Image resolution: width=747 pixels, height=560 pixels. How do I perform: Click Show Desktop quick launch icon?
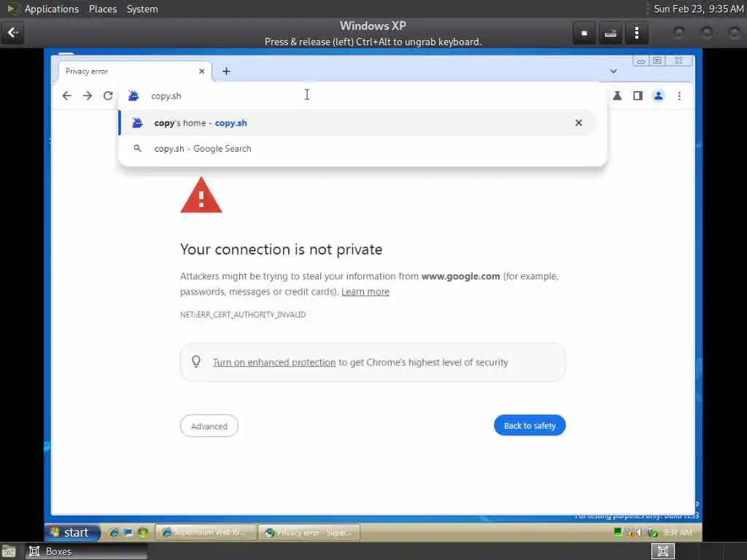[x=128, y=532]
